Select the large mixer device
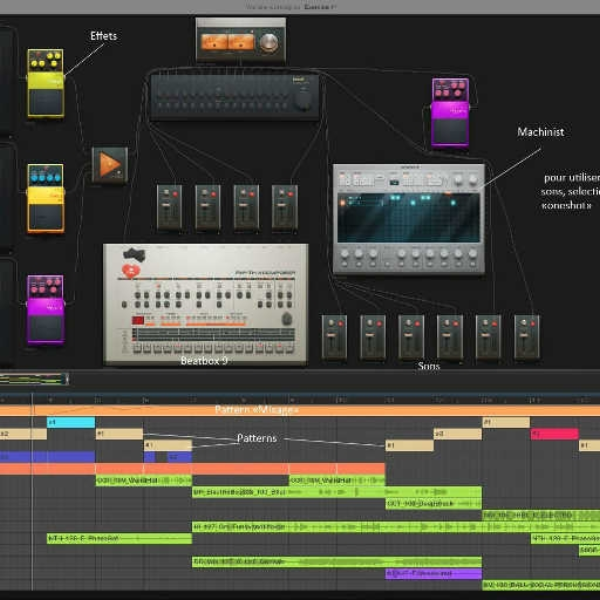The height and width of the screenshot is (600, 600). [235, 97]
